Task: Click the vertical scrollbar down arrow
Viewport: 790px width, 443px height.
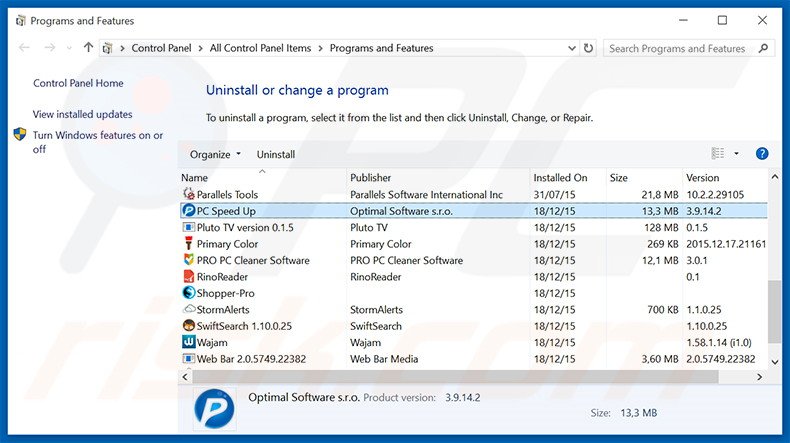Action: (774, 361)
